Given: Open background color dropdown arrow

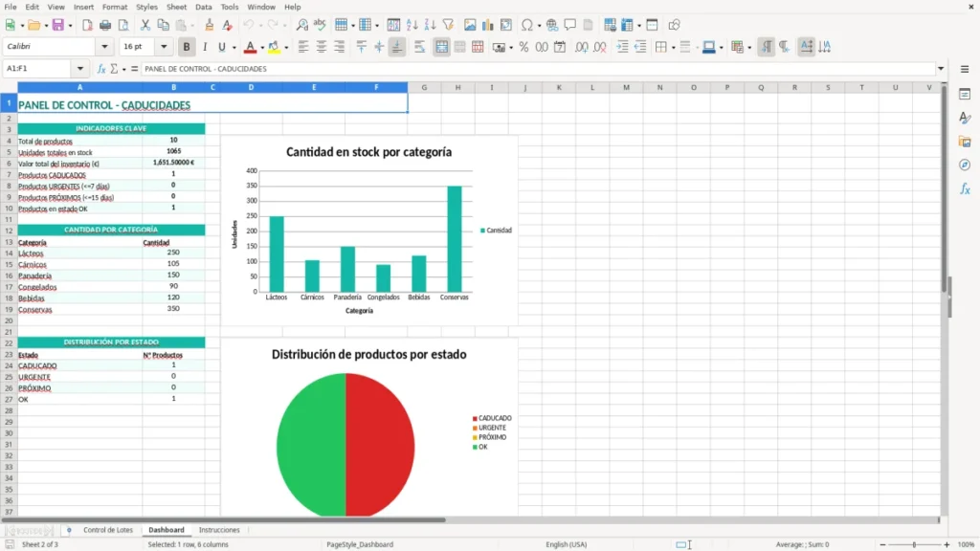Looking at the screenshot, I should [286, 48].
